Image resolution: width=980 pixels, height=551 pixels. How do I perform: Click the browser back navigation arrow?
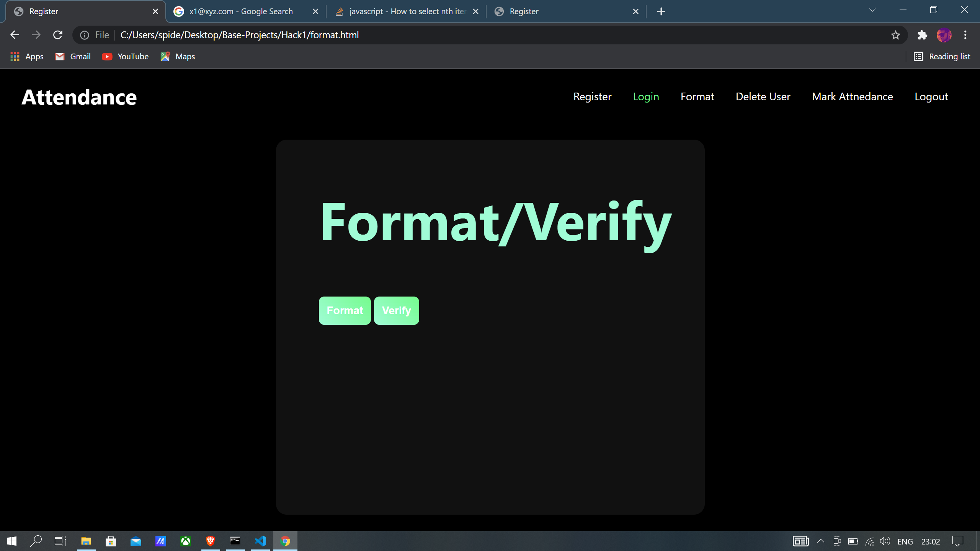coord(15,35)
